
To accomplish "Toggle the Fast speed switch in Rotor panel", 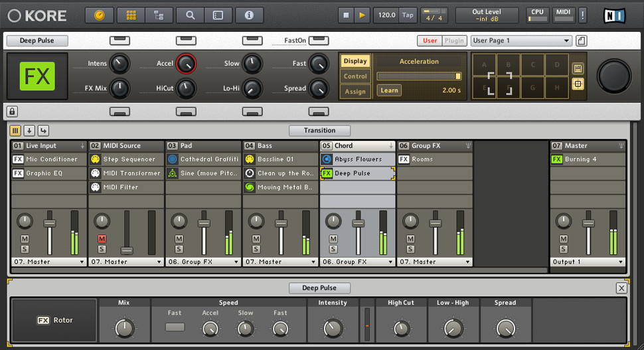I will click(x=175, y=327).
